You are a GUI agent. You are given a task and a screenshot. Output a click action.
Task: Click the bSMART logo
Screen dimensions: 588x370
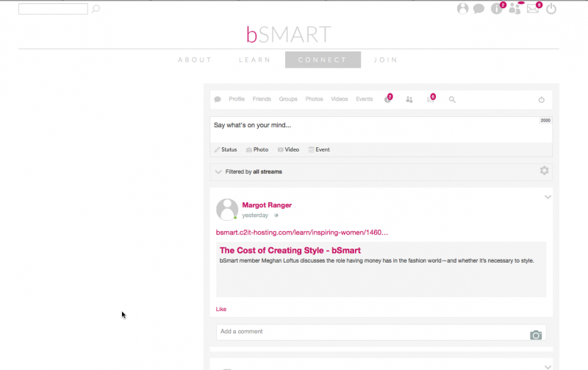point(288,34)
